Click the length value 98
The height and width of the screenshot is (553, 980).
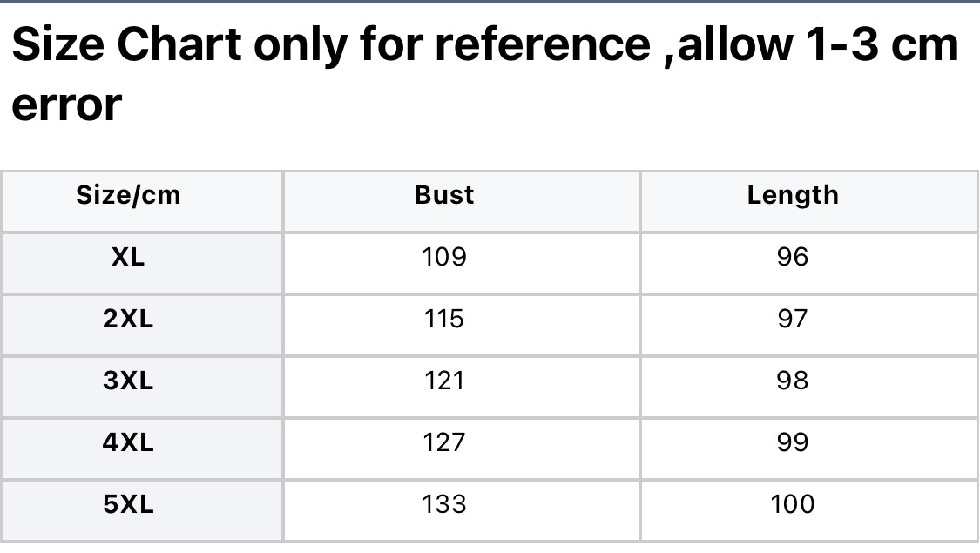(x=793, y=381)
